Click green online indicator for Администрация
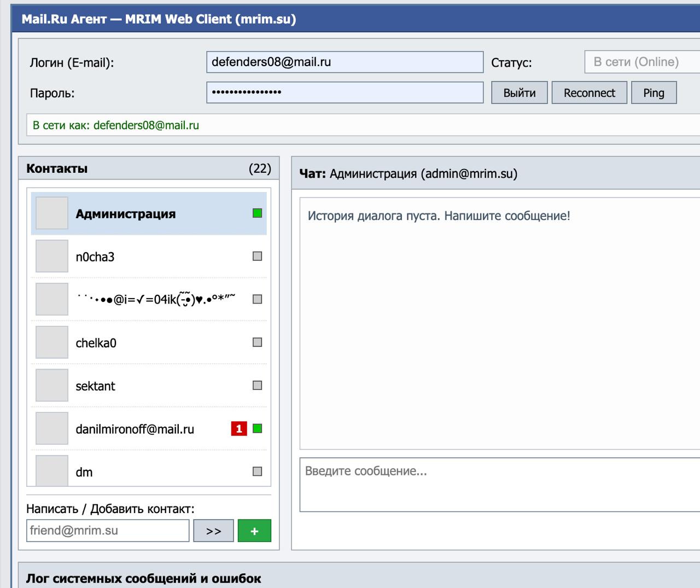700x588 pixels. (258, 213)
